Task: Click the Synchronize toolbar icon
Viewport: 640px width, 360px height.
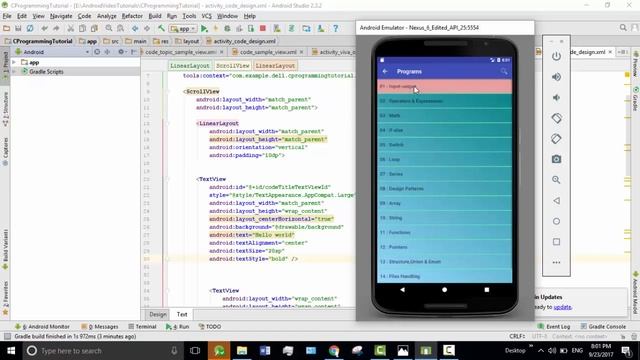Action: coord(30,29)
